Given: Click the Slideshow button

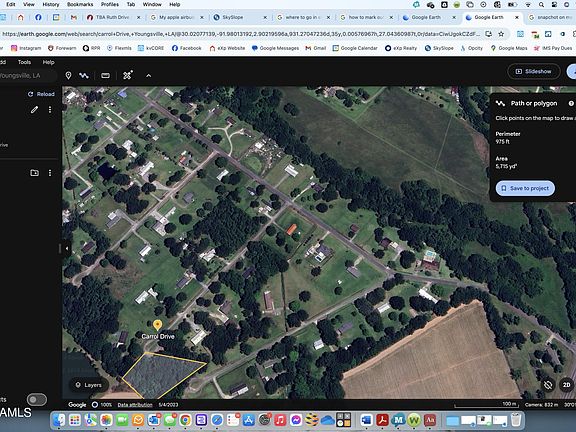Looking at the screenshot, I should point(534,71).
